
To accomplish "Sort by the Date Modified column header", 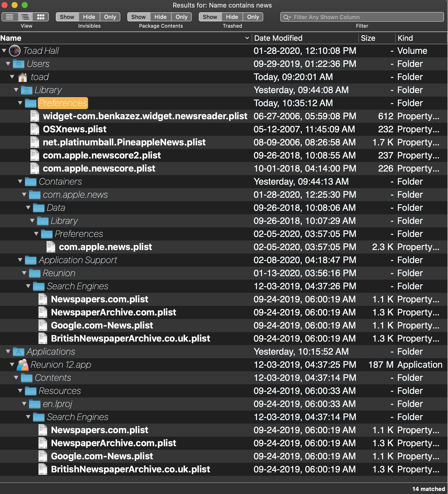I will 305,38.
